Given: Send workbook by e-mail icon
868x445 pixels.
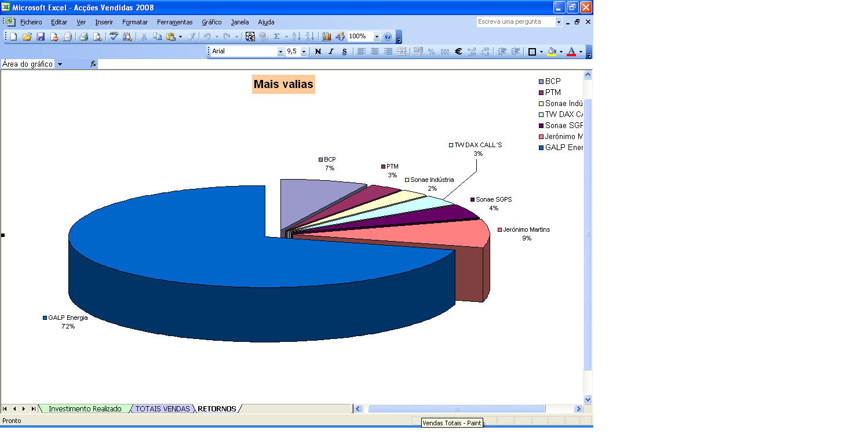Looking at the screenshot, I should [67, 37].
